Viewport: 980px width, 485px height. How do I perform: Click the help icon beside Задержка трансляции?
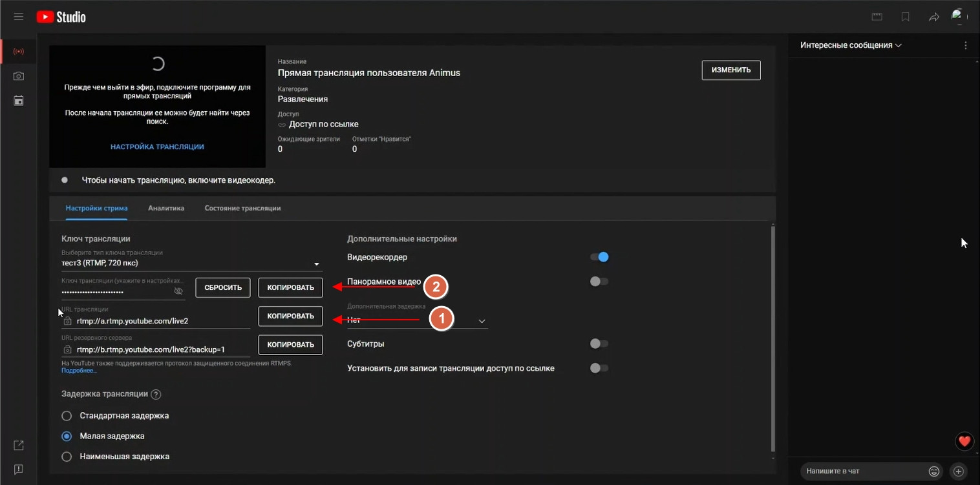coord(156,394)
